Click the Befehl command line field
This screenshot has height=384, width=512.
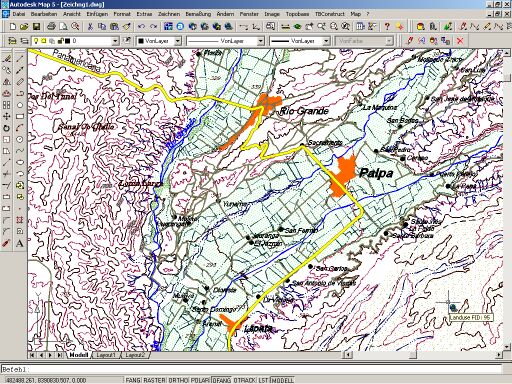(x=251, y=369)
